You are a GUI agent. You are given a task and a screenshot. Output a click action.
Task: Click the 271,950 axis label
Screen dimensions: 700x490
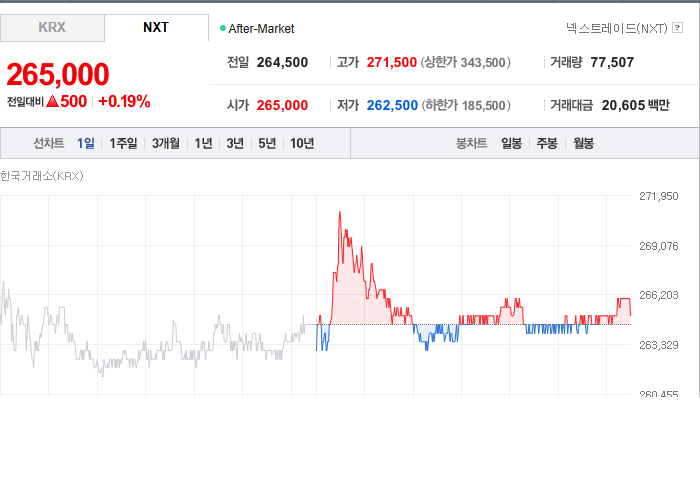coord(658,196)
